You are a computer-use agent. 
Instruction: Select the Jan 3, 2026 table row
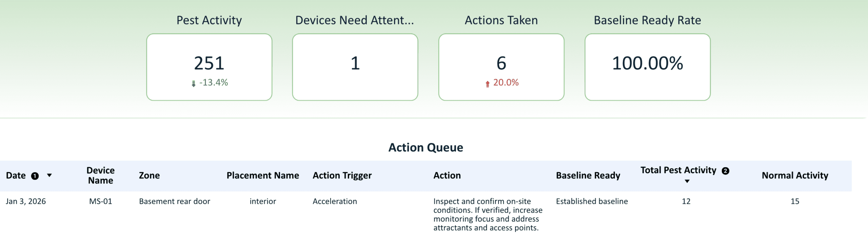[27, 201]
